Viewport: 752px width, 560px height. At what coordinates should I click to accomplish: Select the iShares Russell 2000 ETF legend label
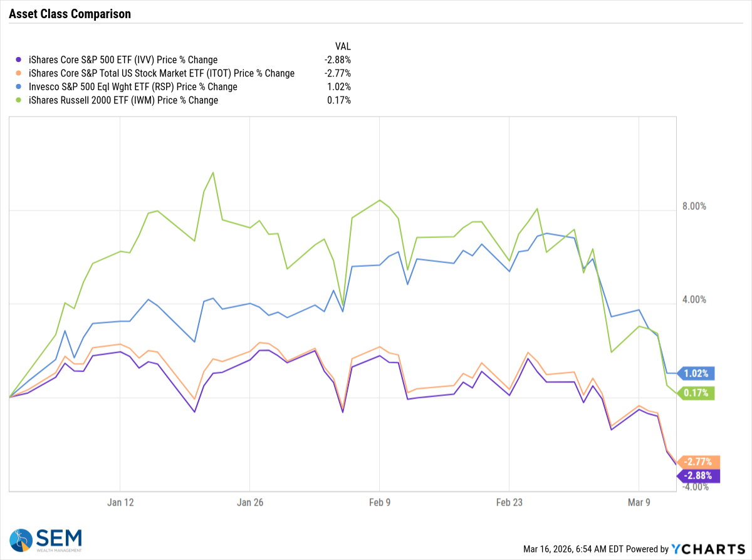[123, 100]
